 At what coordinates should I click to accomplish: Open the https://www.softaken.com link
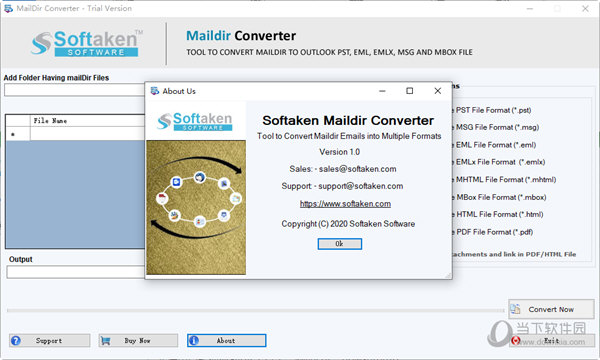345,204
